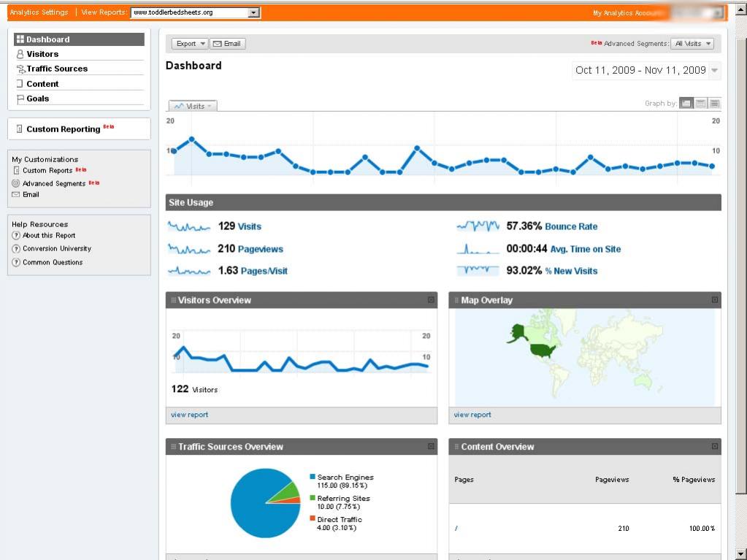The width and height of the screenshot is (747, 560).
Task: Open the All Visits segments dropdown
Action: [x=692, y=43]
